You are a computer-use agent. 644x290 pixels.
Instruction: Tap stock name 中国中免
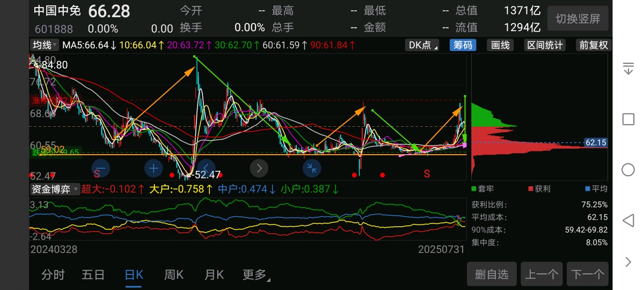coord(57,11)
